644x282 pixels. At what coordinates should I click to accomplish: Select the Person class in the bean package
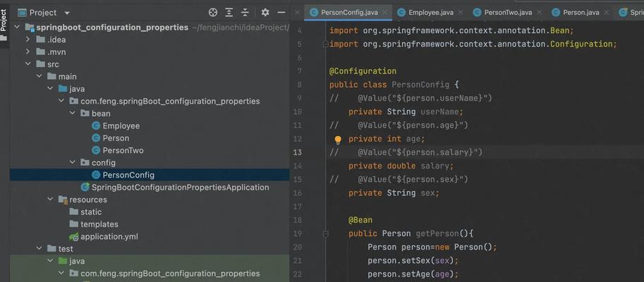116,138
